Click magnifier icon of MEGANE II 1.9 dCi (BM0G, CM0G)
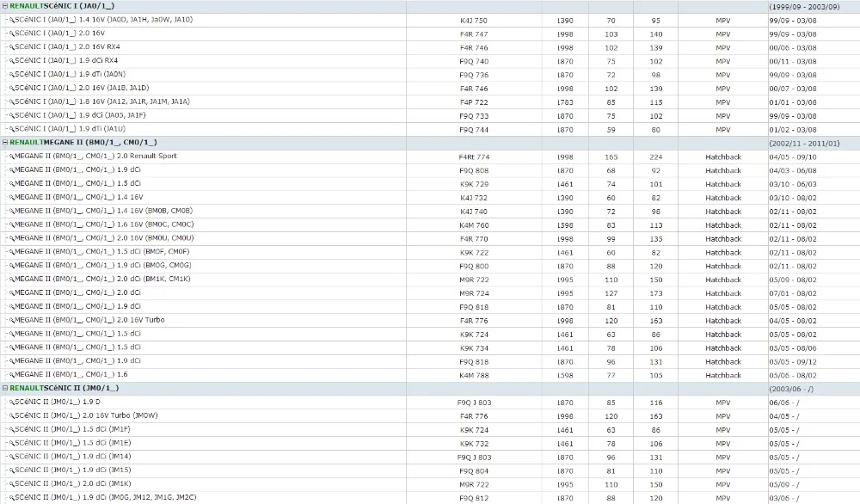Image resolution: width=860 pixels, height=504 pixels. 11,266
